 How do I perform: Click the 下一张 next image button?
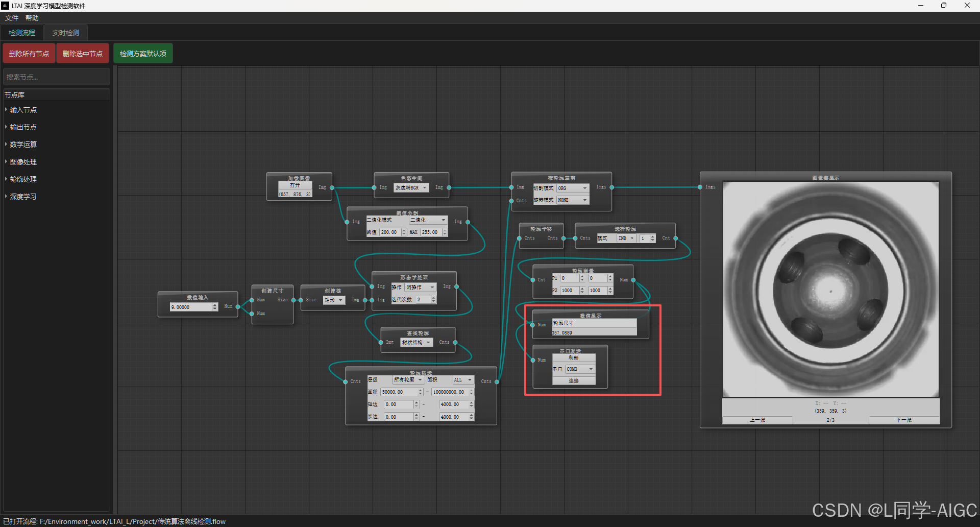coord(904,420)
